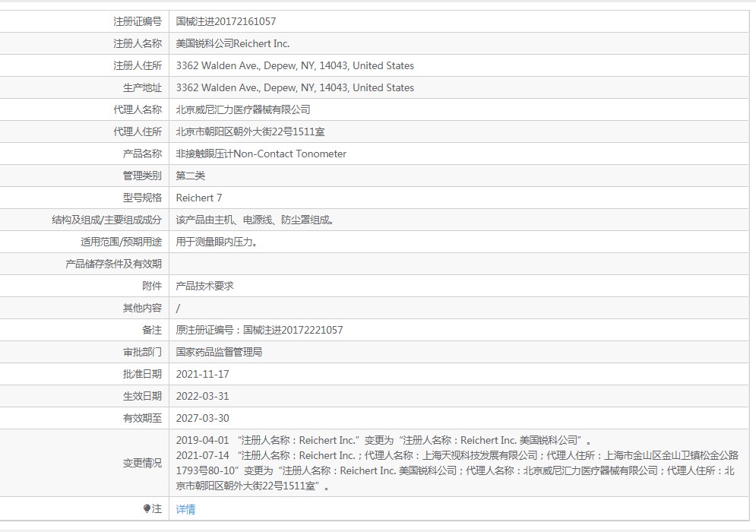Click the 适用范围/预期用途 label
The height and width of the screenshot is (532, 756).
coord(121,242)
